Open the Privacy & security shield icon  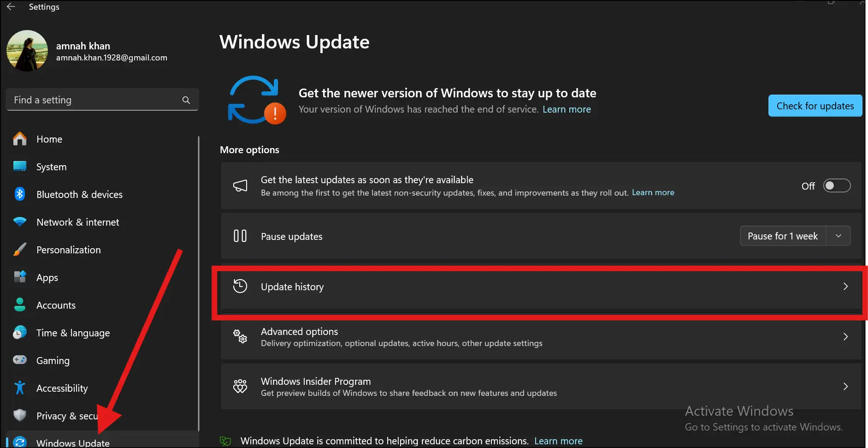click(20, 416)
